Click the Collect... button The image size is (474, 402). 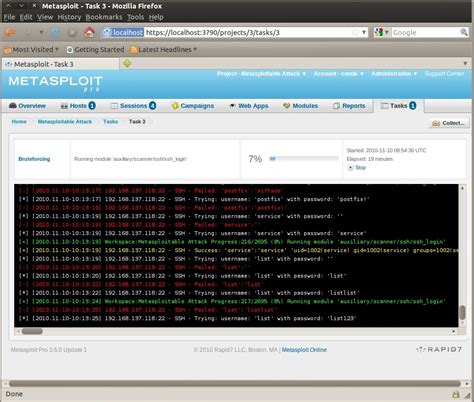(x=449, y=123)
